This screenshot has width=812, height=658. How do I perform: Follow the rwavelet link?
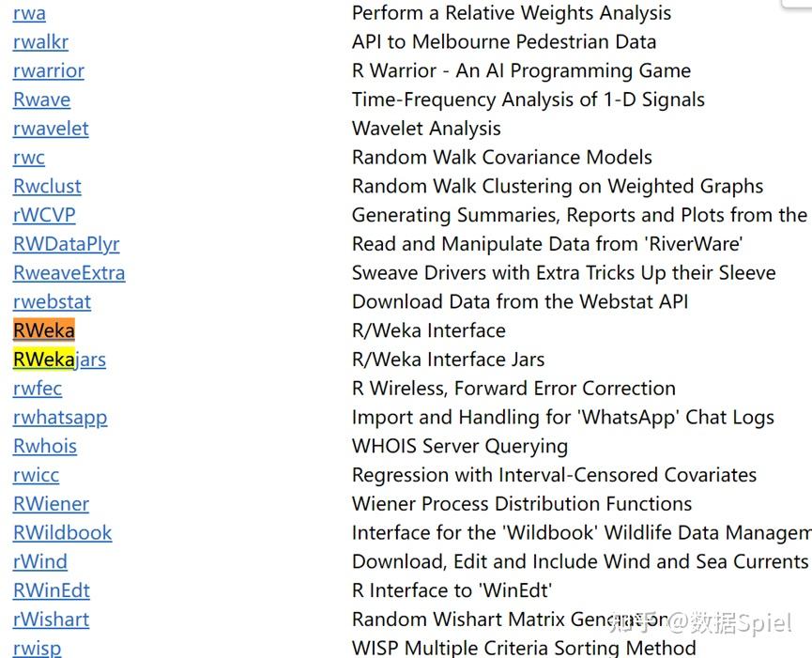51,129
